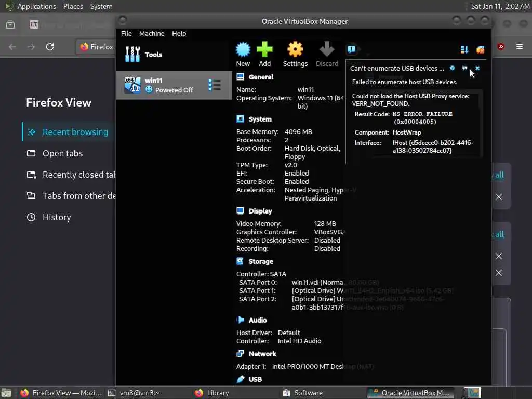
Task: Click Firefox forward arrow button
Action: [x=31, y=47]
